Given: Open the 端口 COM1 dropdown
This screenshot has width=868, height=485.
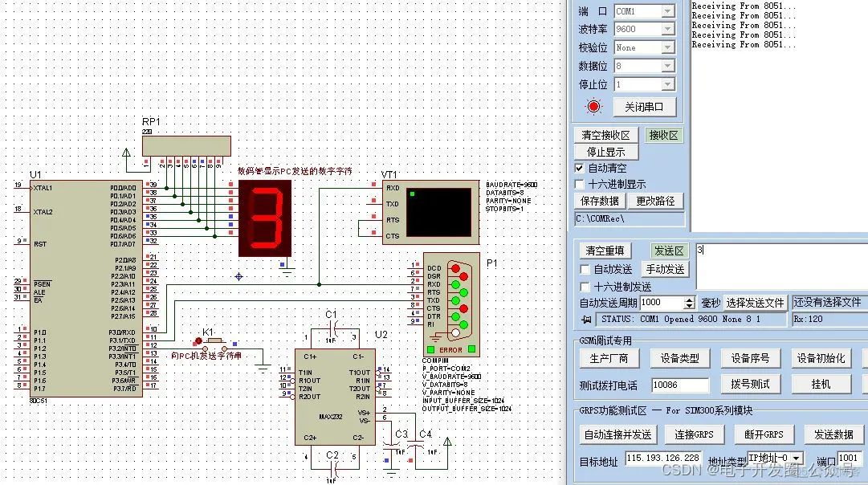Looking at the screenshot, I should click(x=668, y=11).
